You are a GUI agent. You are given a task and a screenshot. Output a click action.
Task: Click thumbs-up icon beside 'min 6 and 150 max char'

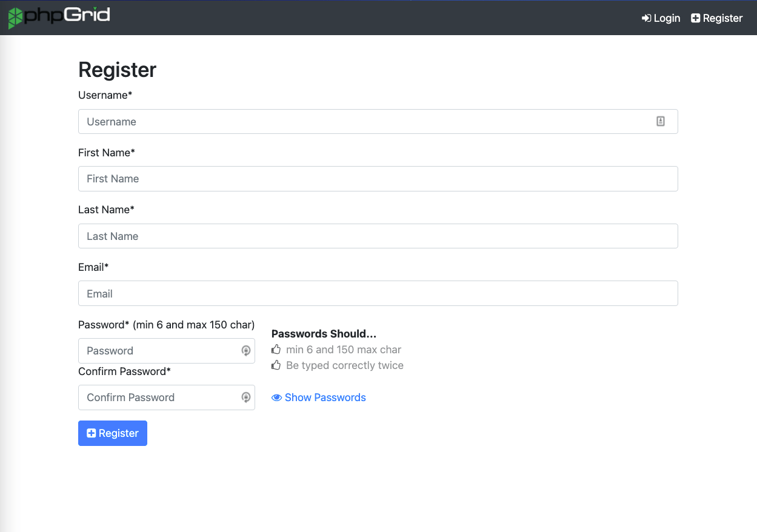tap(276, 350)
